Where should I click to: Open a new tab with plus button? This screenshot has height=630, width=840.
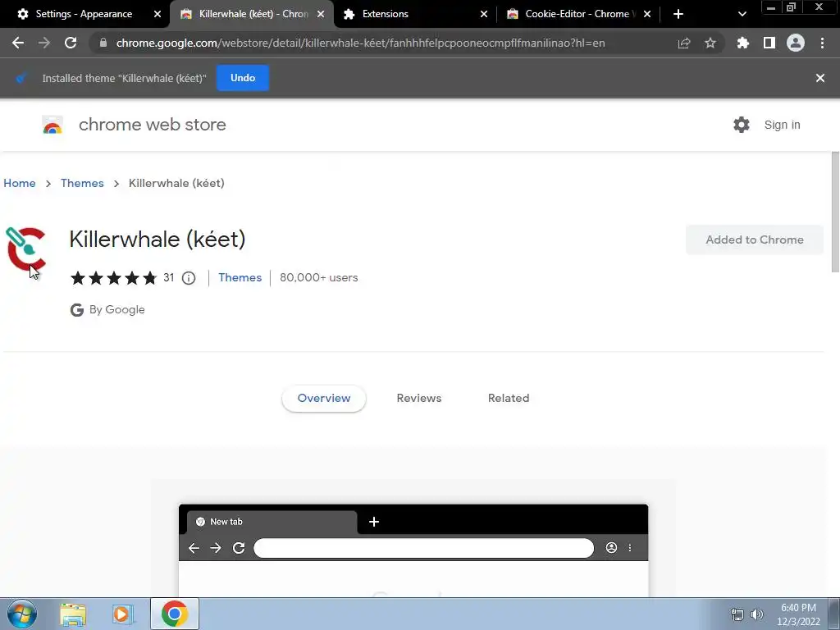(x=678, y=14)
